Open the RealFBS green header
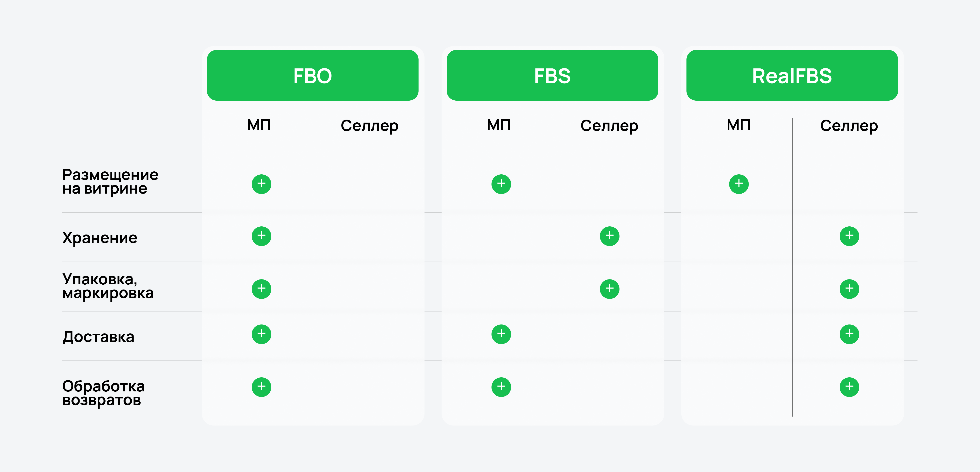 pyautogui.click(x=792, y=75)
